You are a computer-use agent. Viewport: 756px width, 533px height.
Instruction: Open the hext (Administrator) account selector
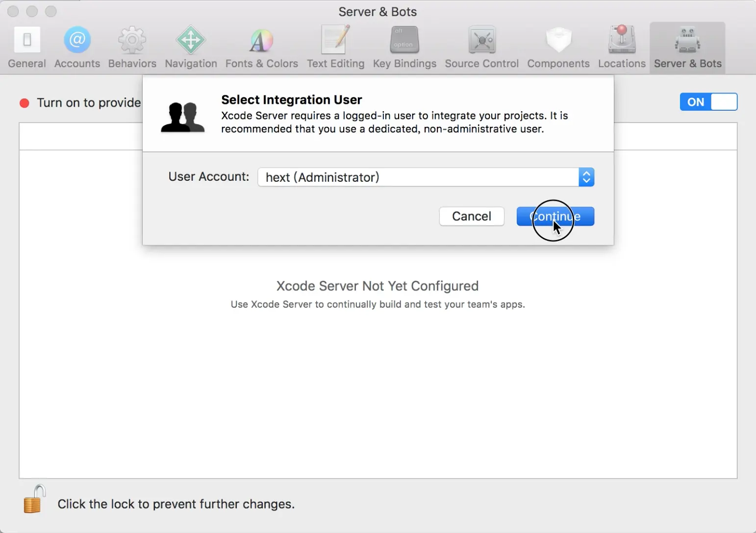pyautogui.click(x=426, y=177)
